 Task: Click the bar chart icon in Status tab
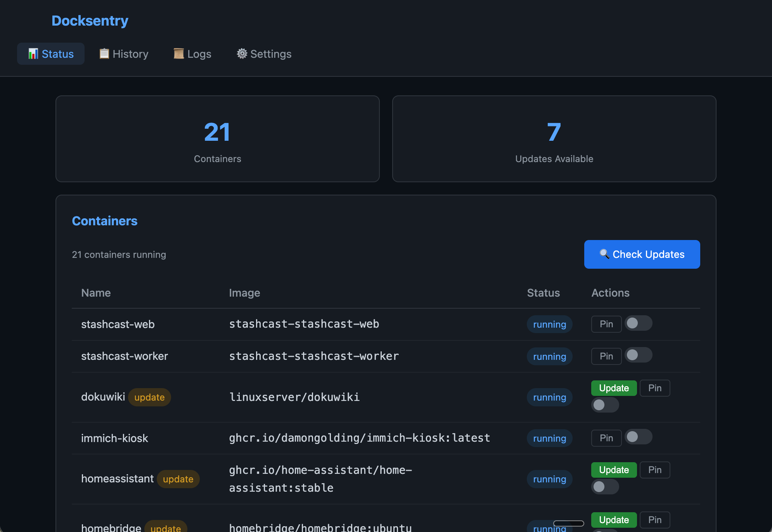coord(33,54)
